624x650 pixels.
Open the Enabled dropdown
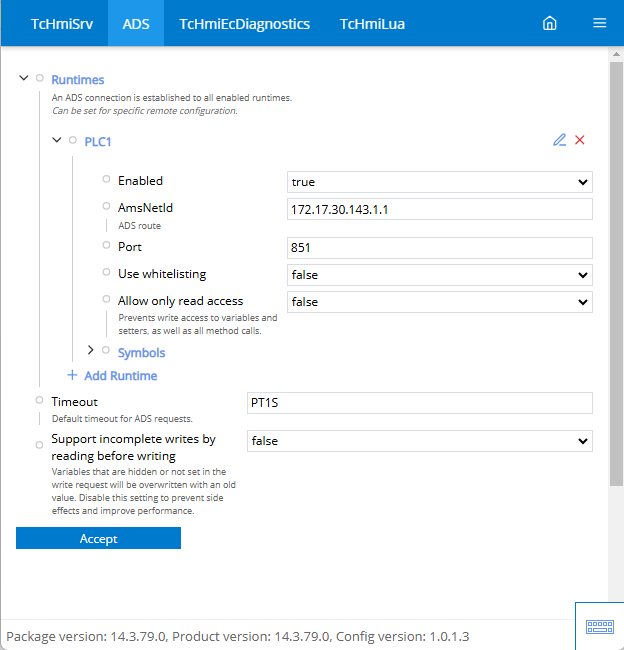point(439,182)
